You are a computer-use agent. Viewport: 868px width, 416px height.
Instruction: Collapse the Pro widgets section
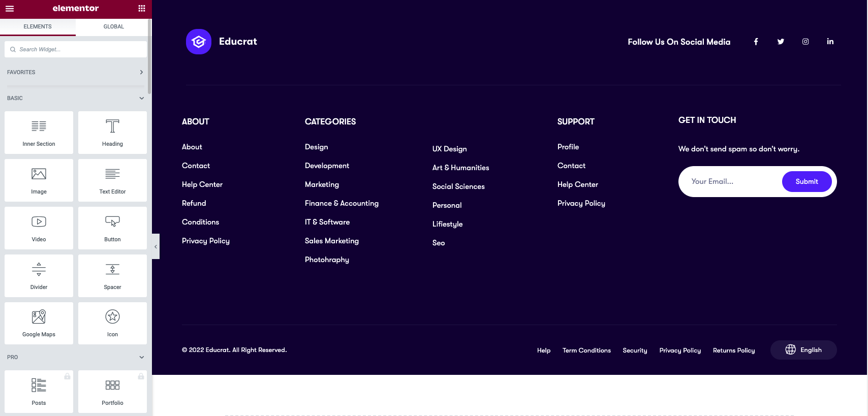[141, 357]
